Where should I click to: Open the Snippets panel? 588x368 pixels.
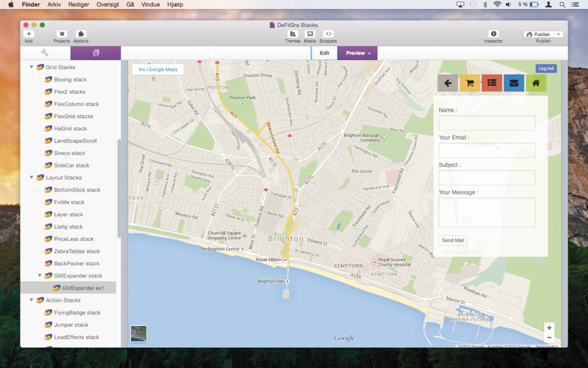point(328,34)
